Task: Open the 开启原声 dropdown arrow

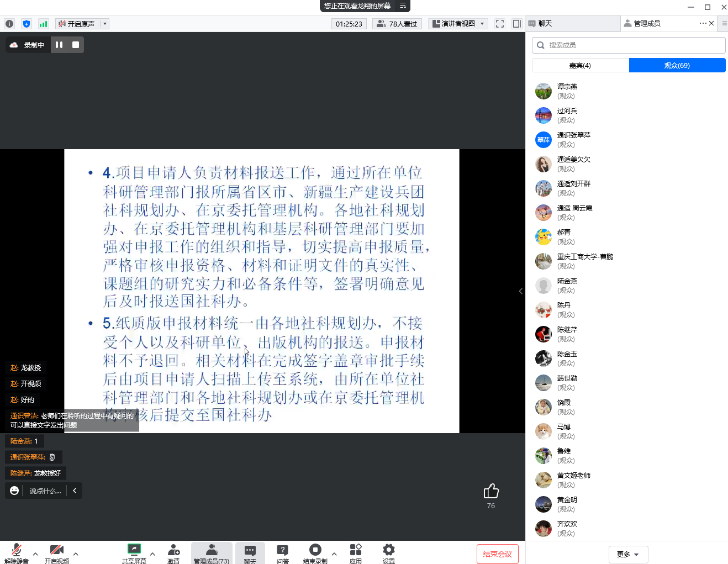Action: tap(105, 24)
